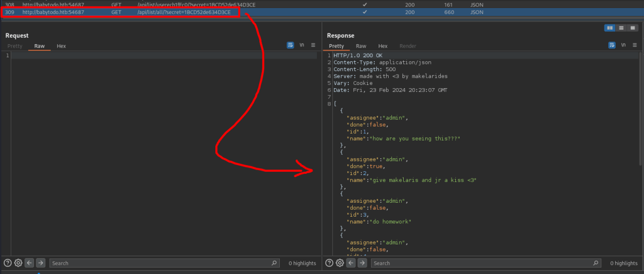Open Request panel hamburger options menu
This screenshot has height=274, width=644.
click(x=313, y=45)
